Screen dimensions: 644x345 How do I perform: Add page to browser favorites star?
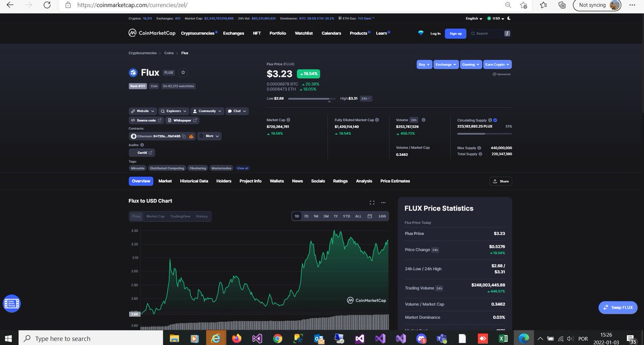[x=523, y=5]
